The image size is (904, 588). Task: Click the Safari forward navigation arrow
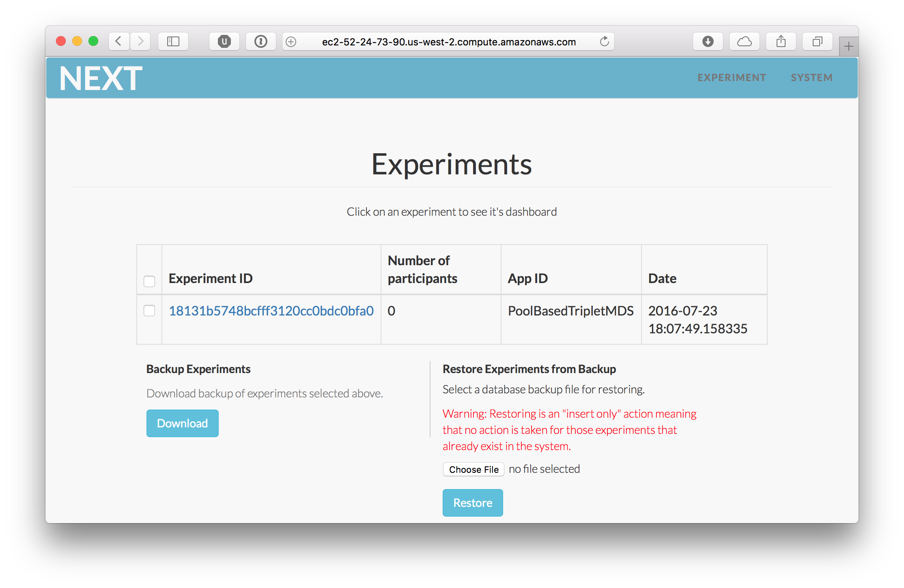pyautogui.click(x=140, y=41)
